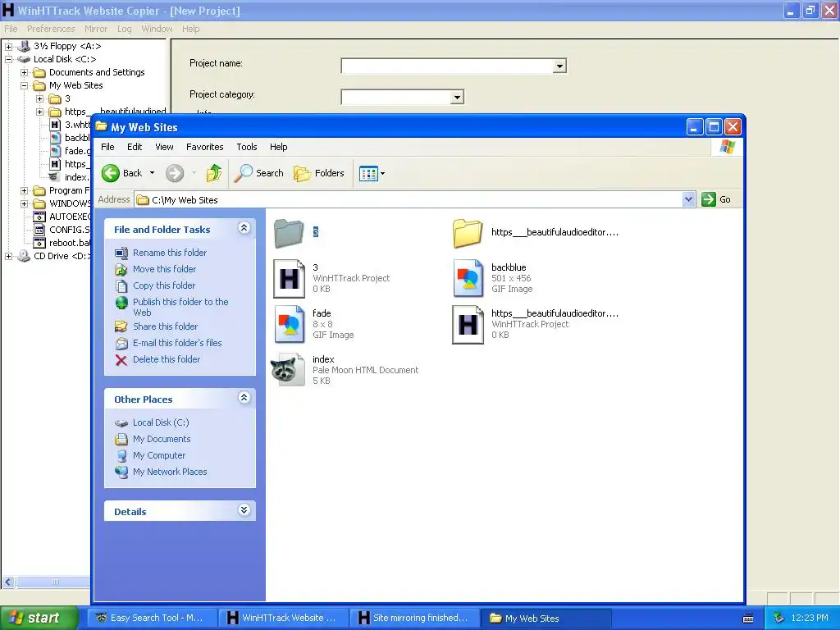
Task: Click scroll-left arrow of WinHTTrack tree scrollbar
Action: pos(7,582)
